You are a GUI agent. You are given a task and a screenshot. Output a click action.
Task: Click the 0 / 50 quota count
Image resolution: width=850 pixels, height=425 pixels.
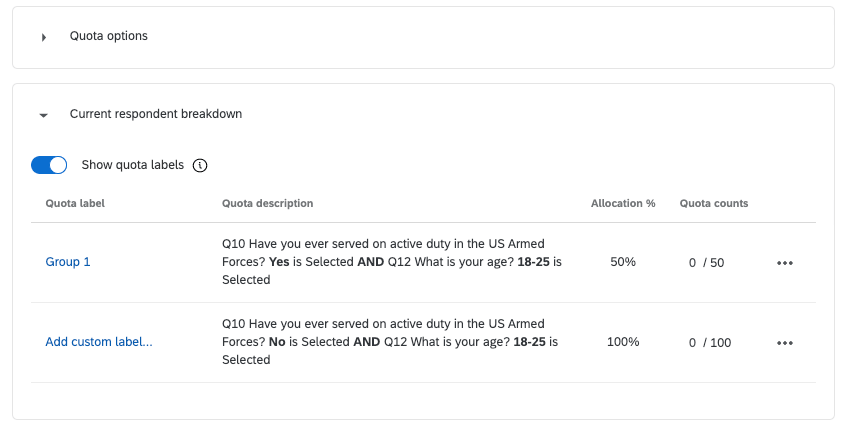click(x=706, y=263)
